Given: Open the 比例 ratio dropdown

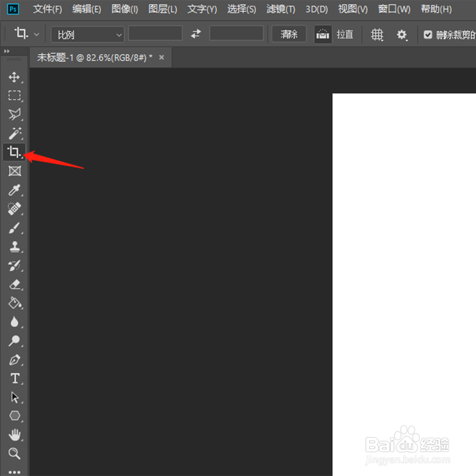Looking at the screenshot, I should (x=88, y=35).
